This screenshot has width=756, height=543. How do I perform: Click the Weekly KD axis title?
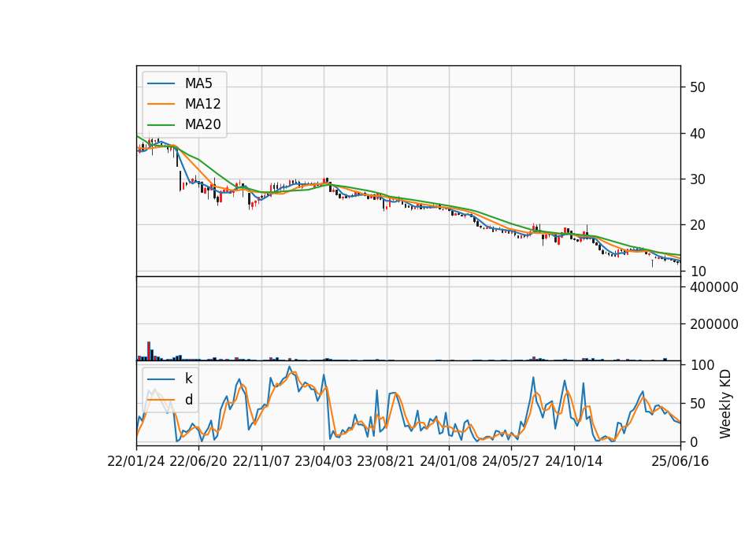click(725, 404)
